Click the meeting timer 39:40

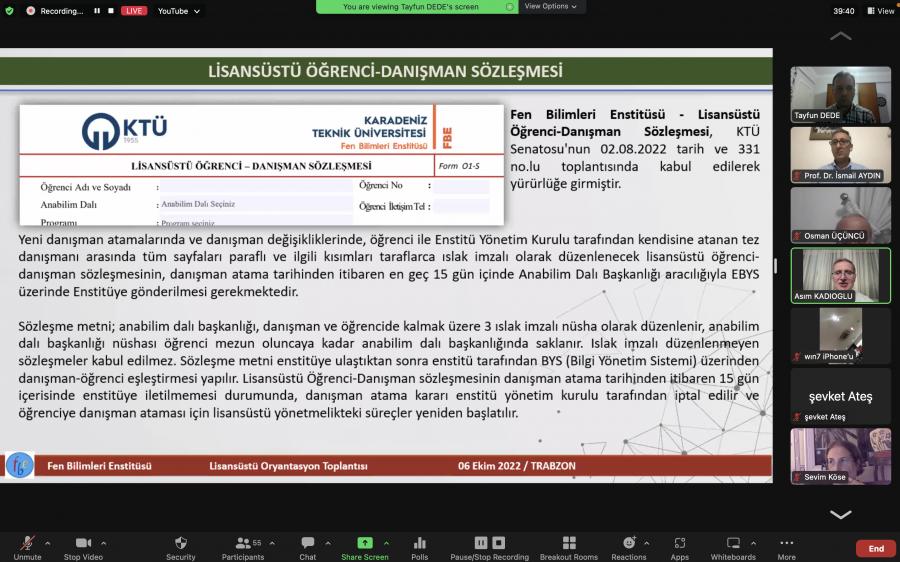pos(844,11)
